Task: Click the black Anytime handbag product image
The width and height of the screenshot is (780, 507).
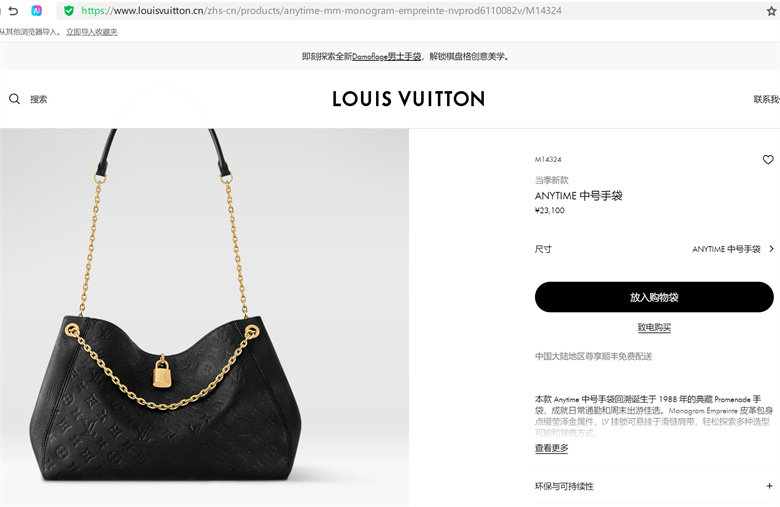Action: [x=165, y=318]
